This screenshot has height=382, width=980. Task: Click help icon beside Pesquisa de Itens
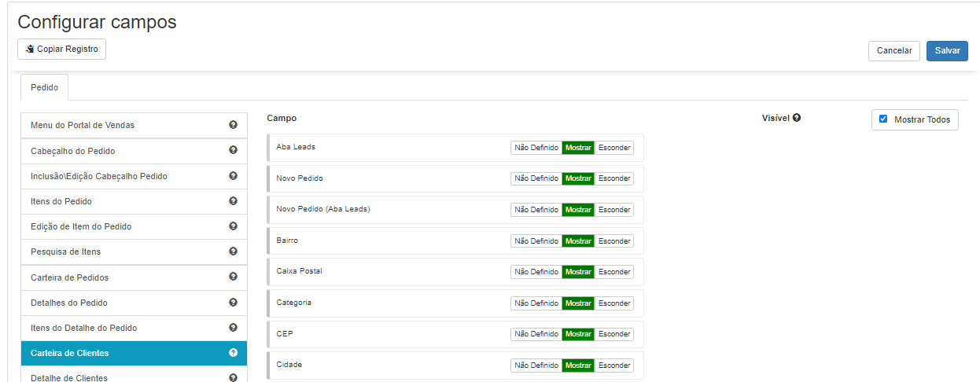[x=233, y=252]
